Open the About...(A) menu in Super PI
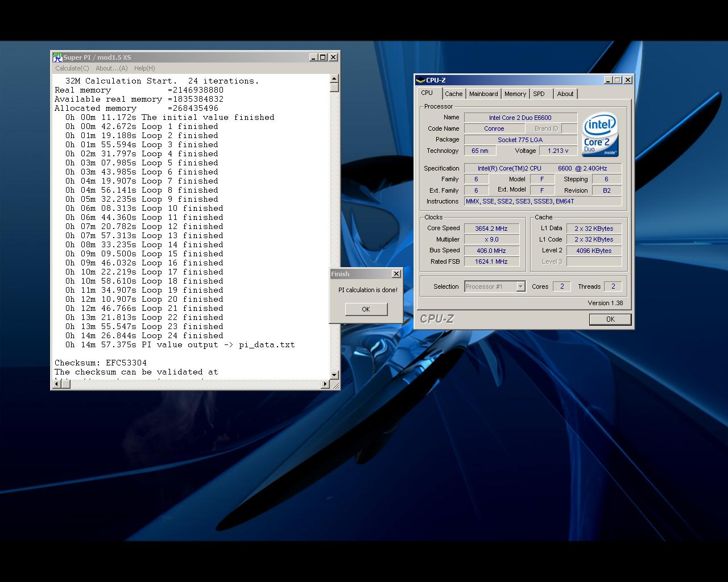This screenshot has width=728, height=582. (x=111, y=68)
